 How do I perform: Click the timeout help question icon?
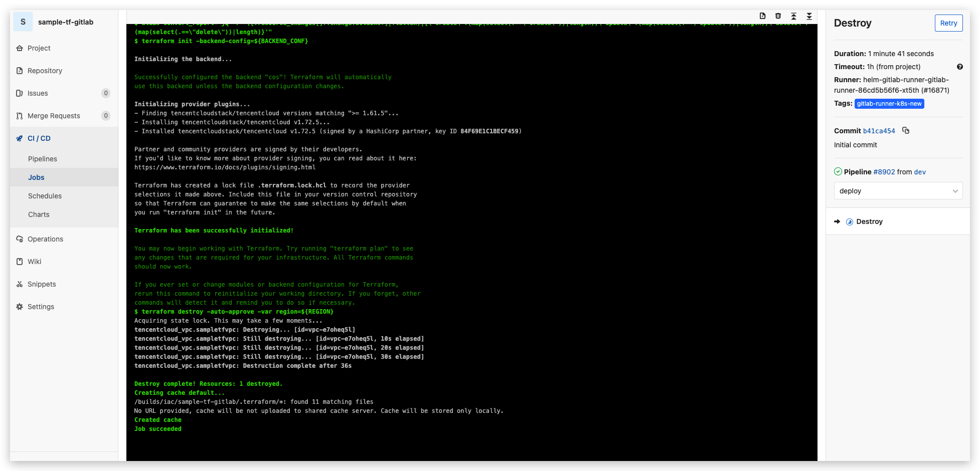[959, 67]
